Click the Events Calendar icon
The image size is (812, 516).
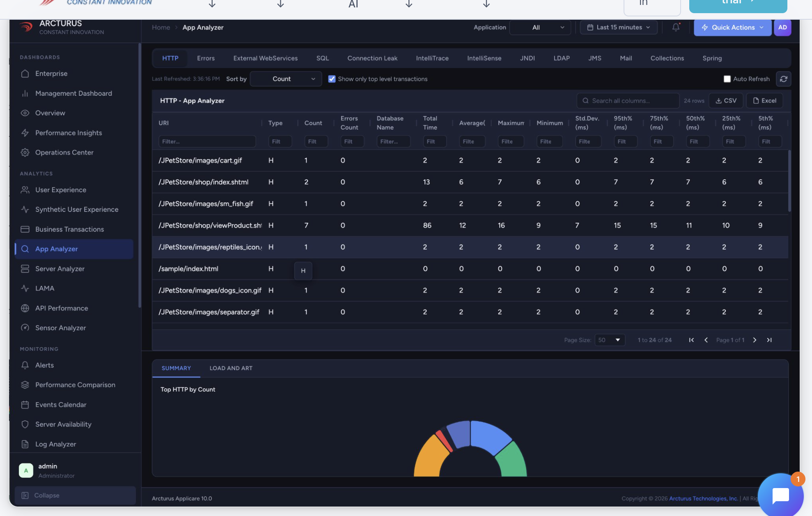coord(25,405)
